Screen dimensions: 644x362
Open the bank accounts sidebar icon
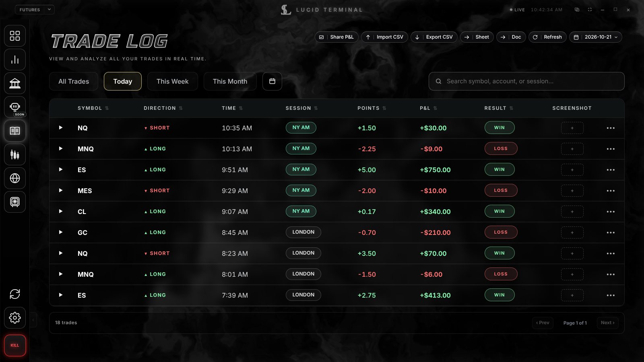[x=15, y=83]
